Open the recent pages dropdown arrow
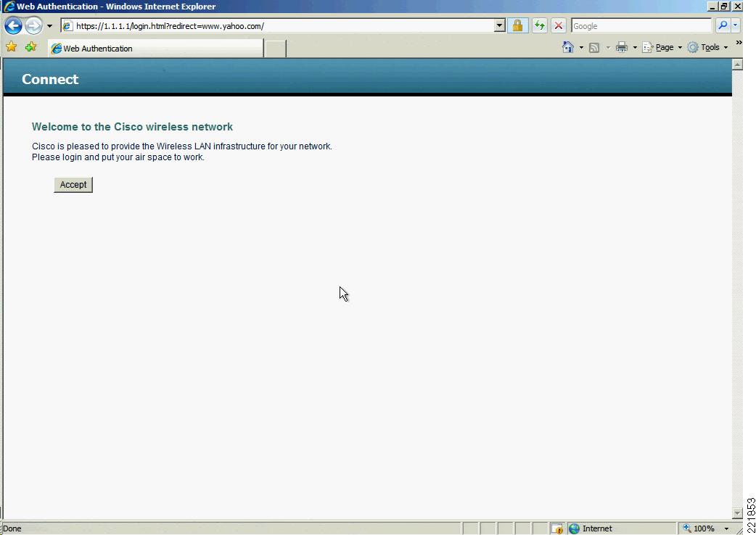This screenshot has width=756, height=535. (x=49, y=26)
